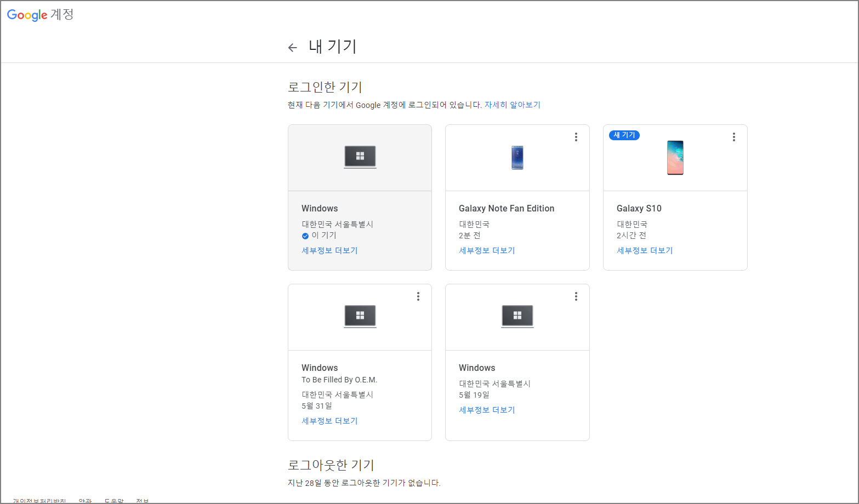Click the 로그아웃한 기기 heading
This screenshot has width=859, height=504.
pyautogui.click(x=331, y=465)
